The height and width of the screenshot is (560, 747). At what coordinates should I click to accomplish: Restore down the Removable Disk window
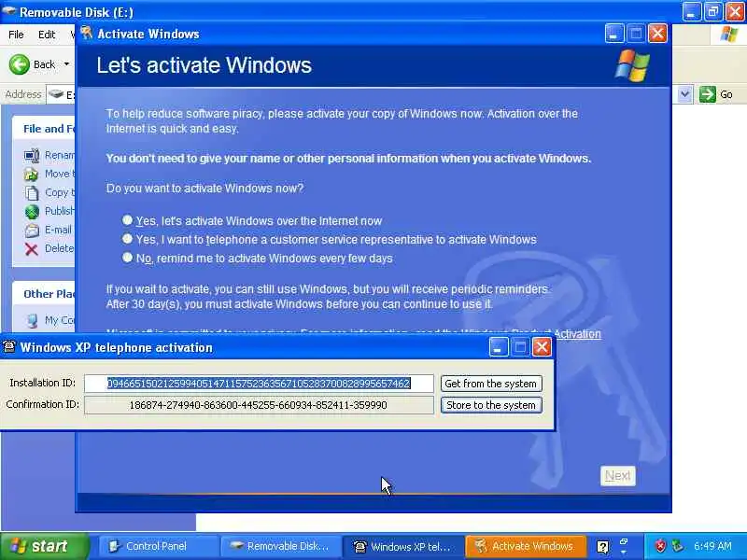click(713, 11)
